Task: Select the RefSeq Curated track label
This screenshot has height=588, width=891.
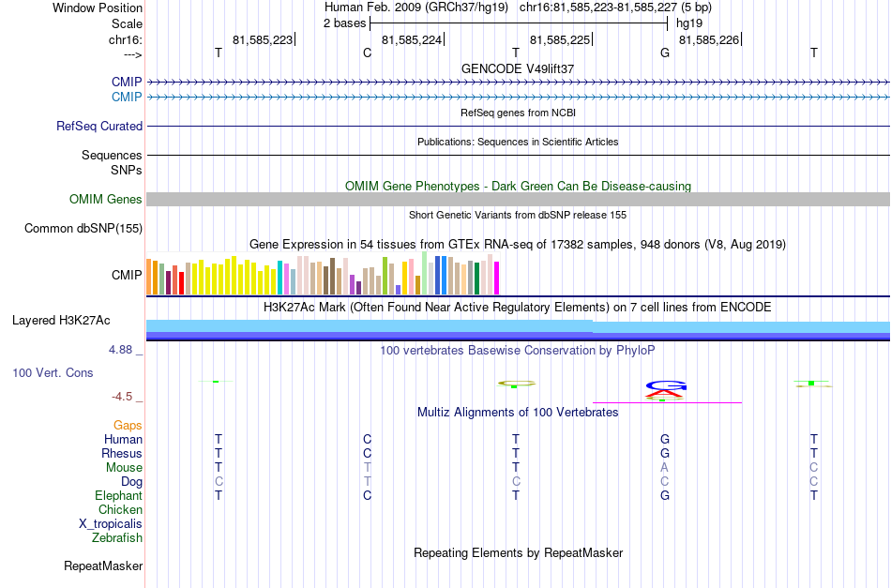Action: click(99, 126)
